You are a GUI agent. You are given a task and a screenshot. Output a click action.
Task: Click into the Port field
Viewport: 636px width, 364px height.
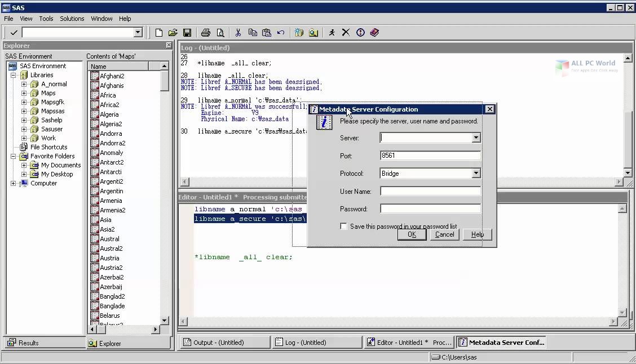[430, 156]
